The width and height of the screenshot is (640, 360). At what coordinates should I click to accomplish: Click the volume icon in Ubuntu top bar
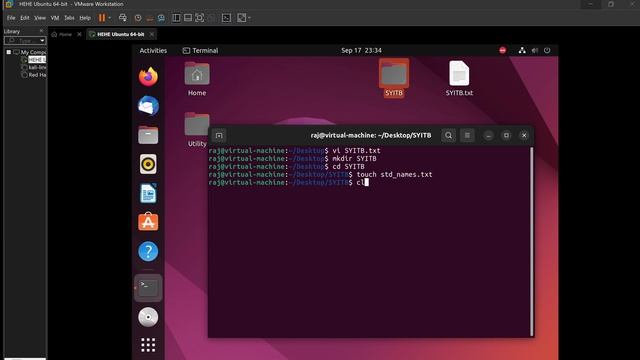tap(535, 50)
